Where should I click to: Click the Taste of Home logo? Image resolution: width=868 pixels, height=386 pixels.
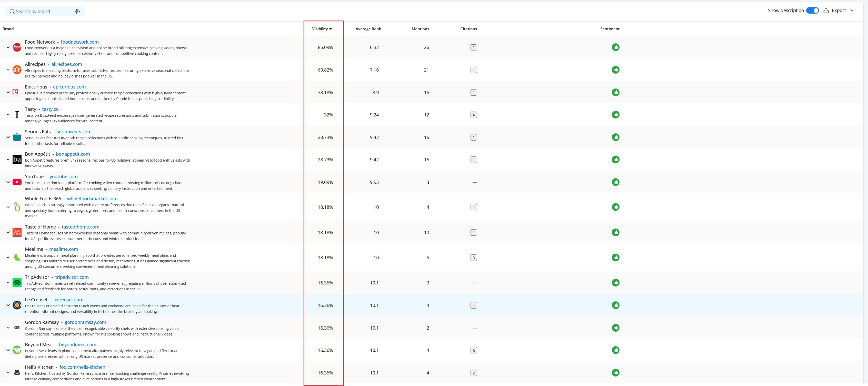(17, 232)
